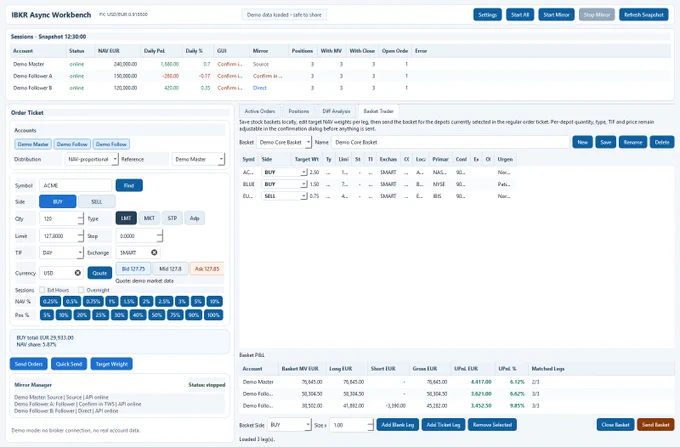Toggle the Demo Master account chip
Viewport: 680px width, 447px height.
tap(33, 144)
